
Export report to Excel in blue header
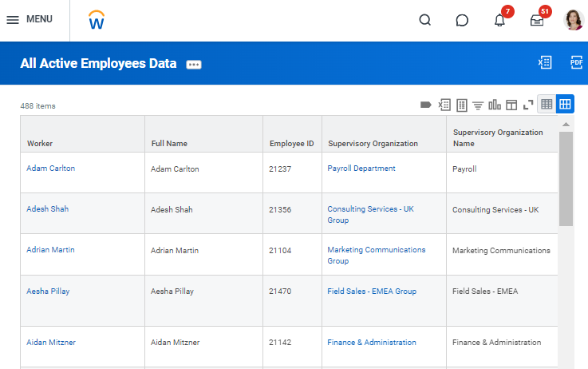click(545, 62)
